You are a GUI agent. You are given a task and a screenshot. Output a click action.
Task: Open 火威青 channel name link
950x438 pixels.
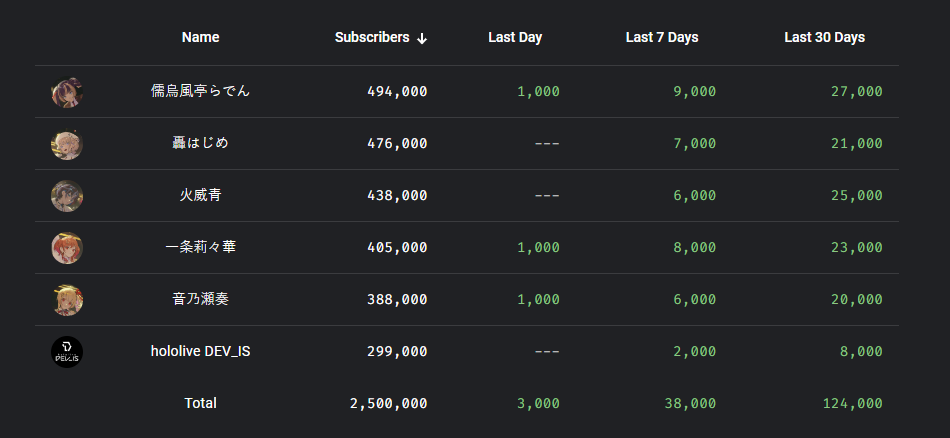(x=200, y=195)
